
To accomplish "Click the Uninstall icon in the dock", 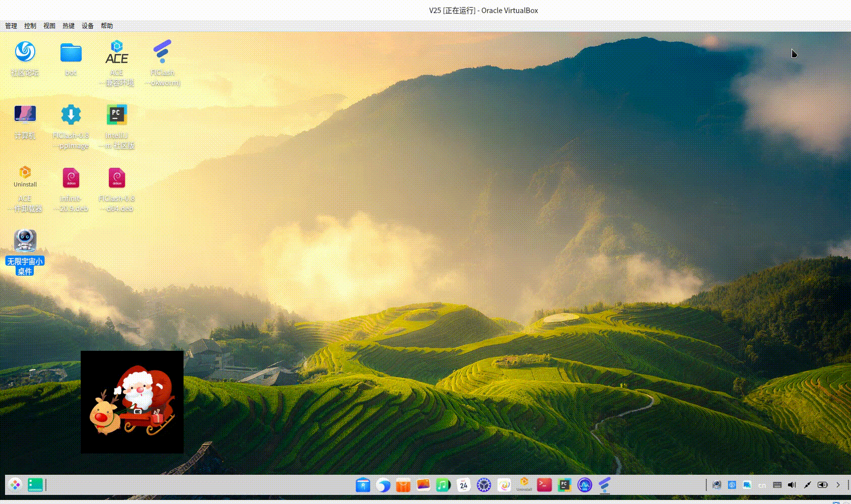I will (x=524, y=484).
